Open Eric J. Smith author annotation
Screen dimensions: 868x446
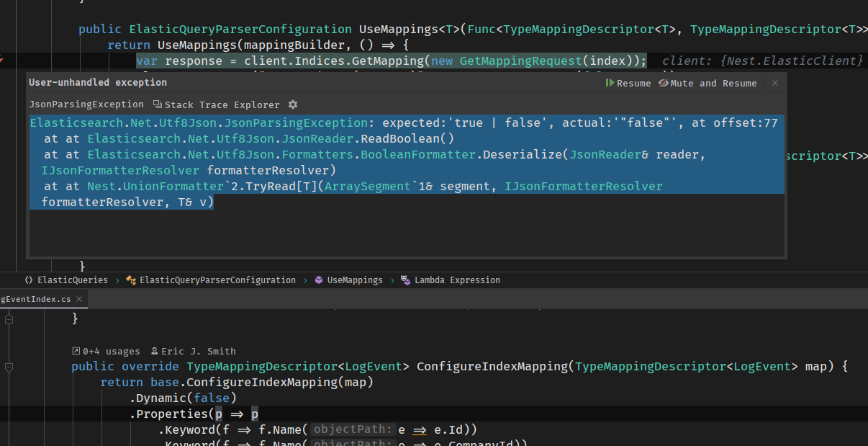pyautogui.click(x=193, y=351)
